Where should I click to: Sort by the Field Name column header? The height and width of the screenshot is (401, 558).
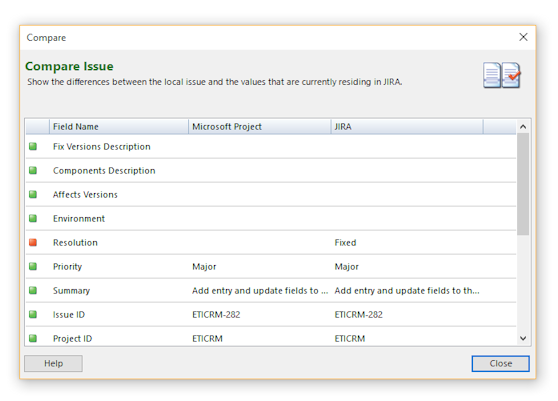click(119, 127)
